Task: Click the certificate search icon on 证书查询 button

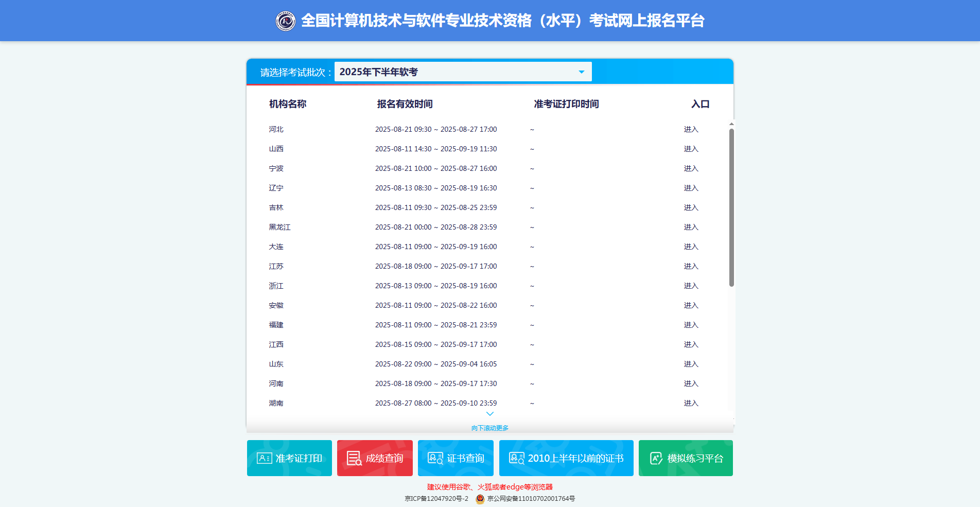Action: (x=435, y=458)
